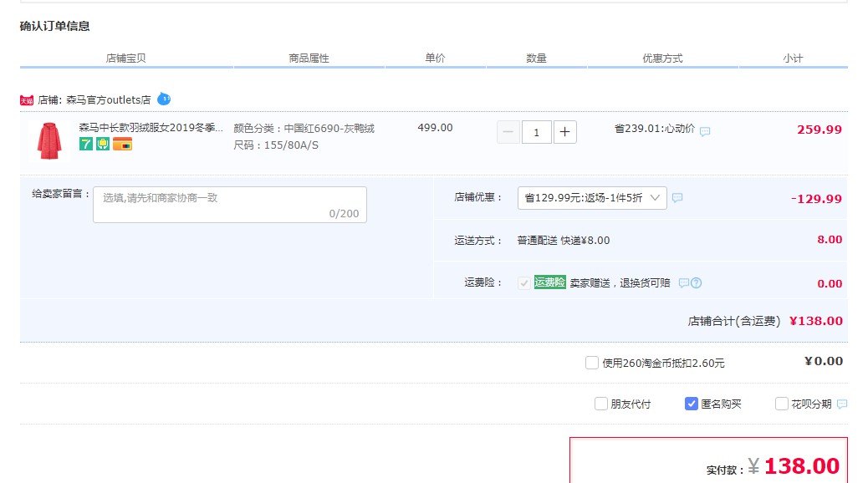Toggle the 运费险 checkbox
The image size is (868, 483).
(x=523, y=282)
